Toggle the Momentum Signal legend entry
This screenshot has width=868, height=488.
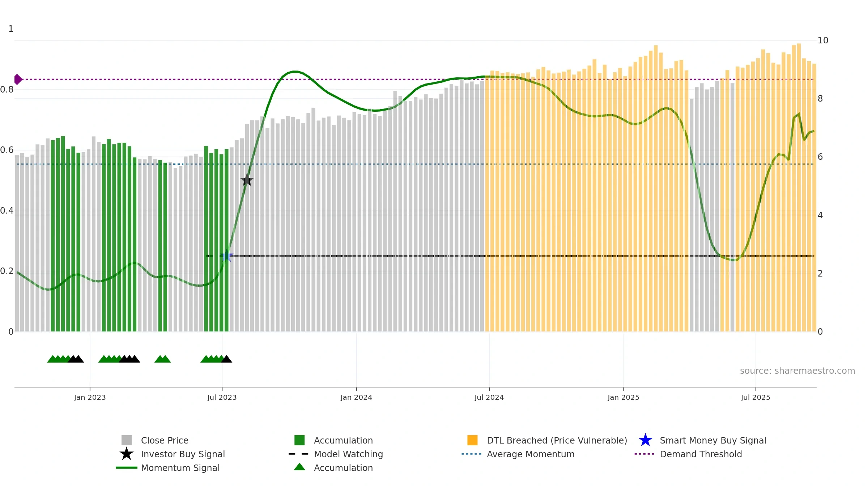[x=180, y=468]
